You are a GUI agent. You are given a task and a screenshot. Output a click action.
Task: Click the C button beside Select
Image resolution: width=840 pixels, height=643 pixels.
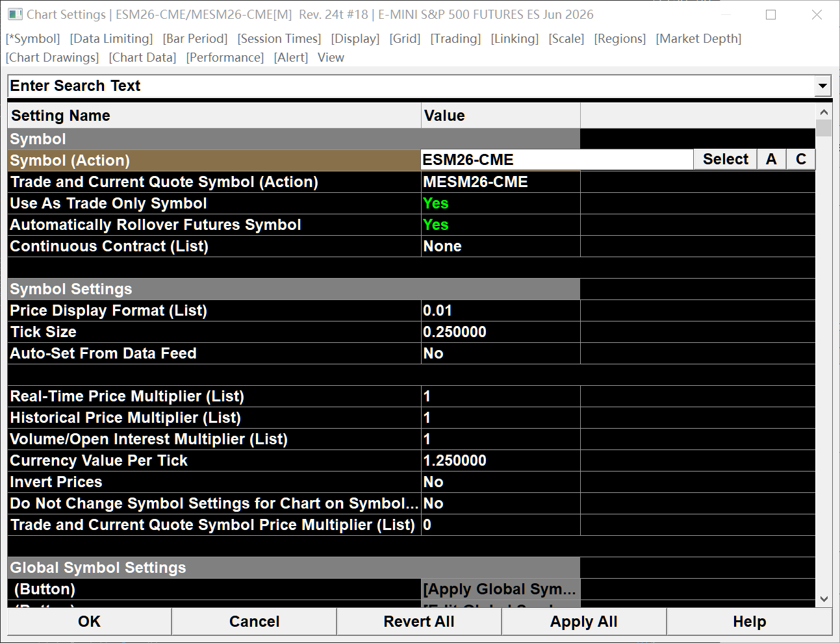click(801, 160)
